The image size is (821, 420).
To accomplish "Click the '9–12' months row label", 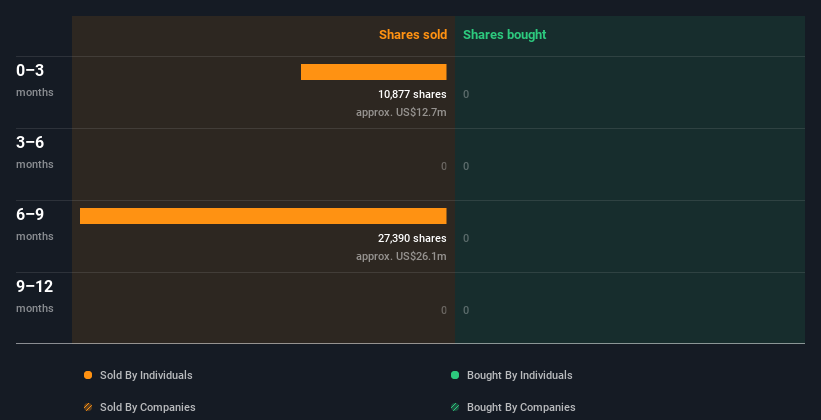I will pos(35,286).
